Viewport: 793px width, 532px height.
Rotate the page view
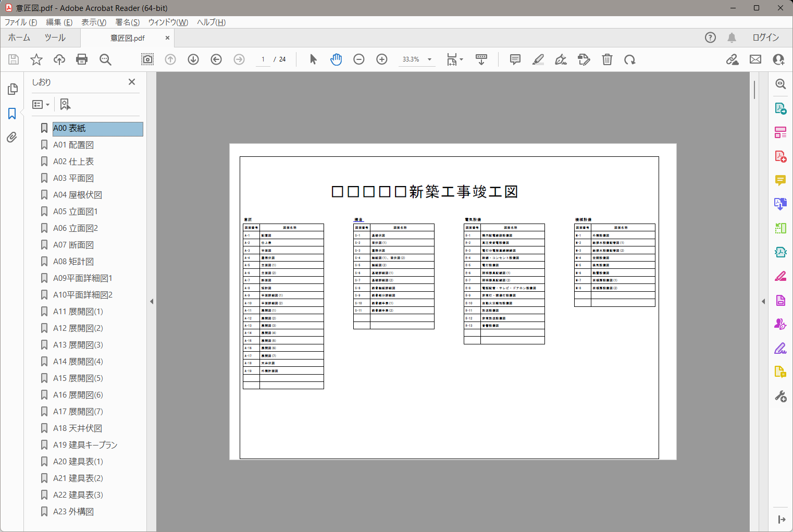(x=630, y=59)
